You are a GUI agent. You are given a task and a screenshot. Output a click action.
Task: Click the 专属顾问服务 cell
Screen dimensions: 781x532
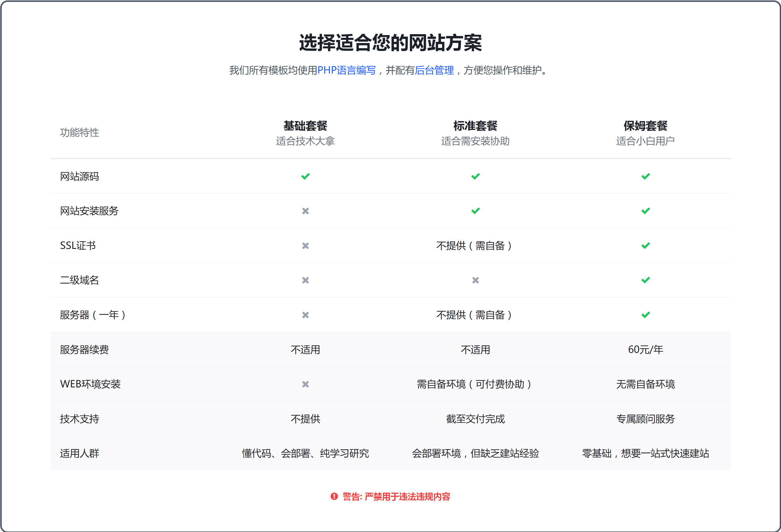click(x=645, y=419)
